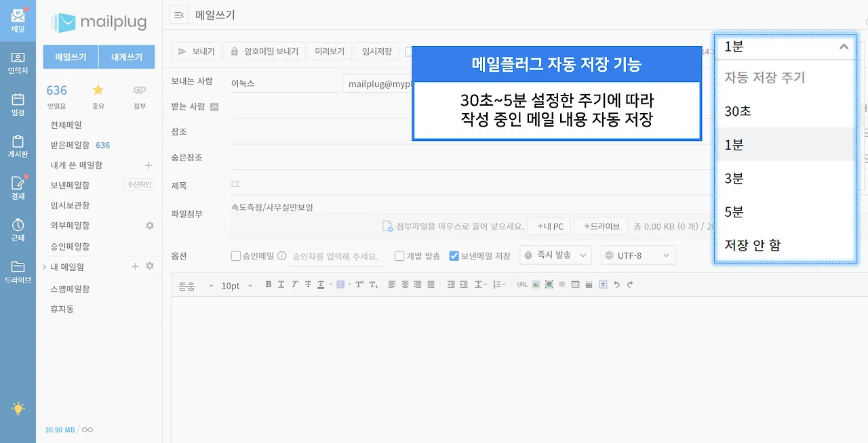The height and width of the screenshot is (443, 868).
Task: Open the Approval (결재) section
Action: point(18,188)
